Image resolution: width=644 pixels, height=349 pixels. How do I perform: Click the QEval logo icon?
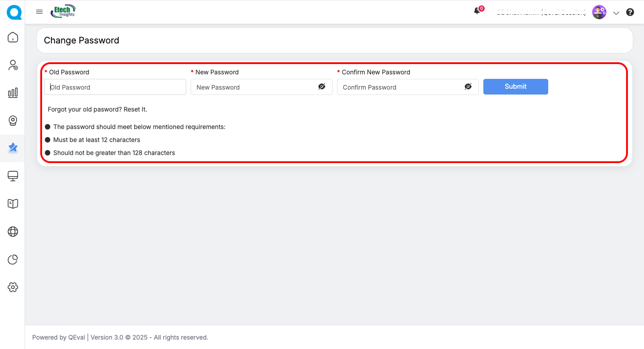[x=13, y=12]
